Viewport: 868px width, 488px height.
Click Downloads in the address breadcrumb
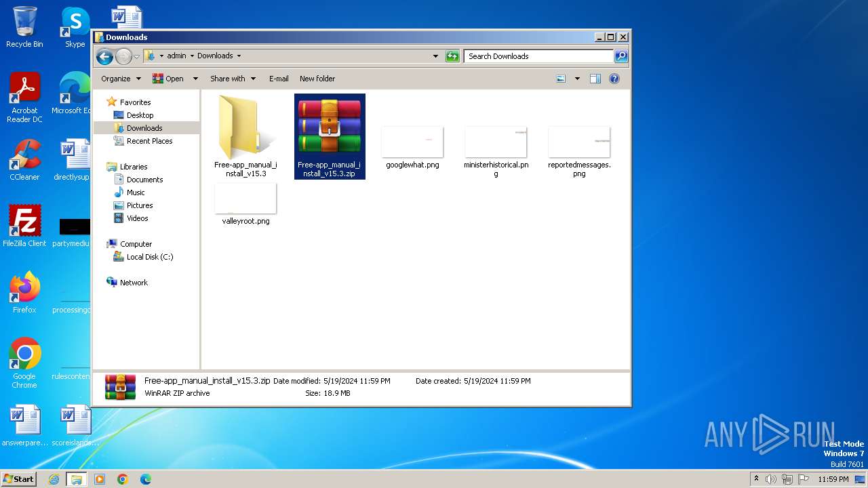point(215,56)
